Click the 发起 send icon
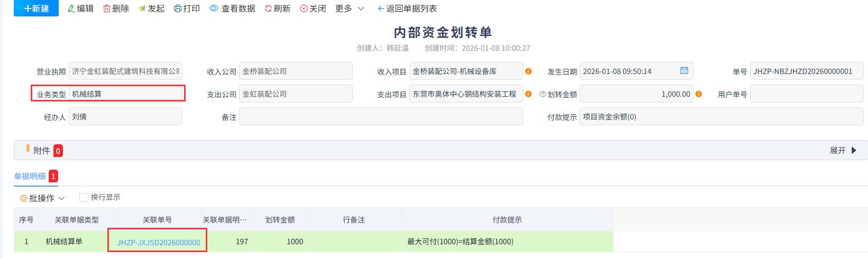This screenshot has width=868, height=259. pyautogui.click(x=142, y=8)
